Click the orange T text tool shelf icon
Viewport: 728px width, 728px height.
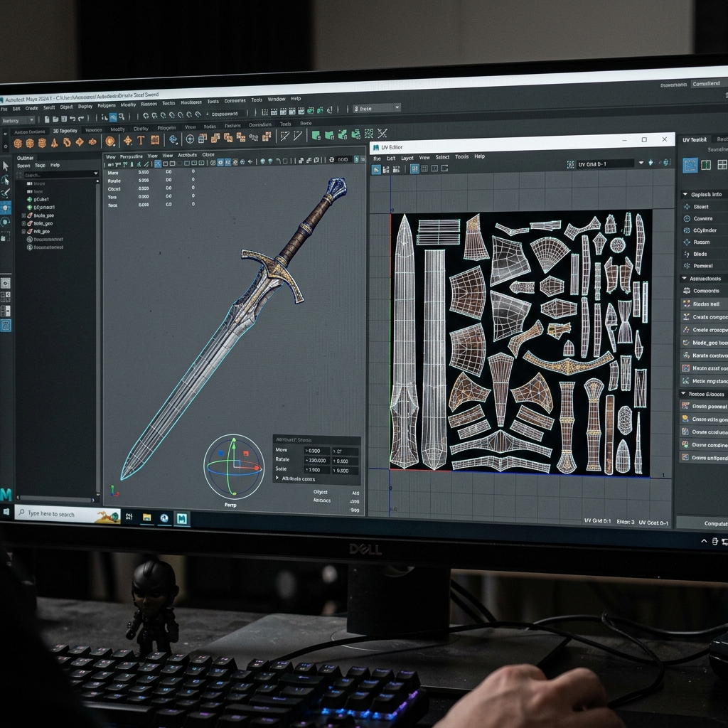(141, 140)
